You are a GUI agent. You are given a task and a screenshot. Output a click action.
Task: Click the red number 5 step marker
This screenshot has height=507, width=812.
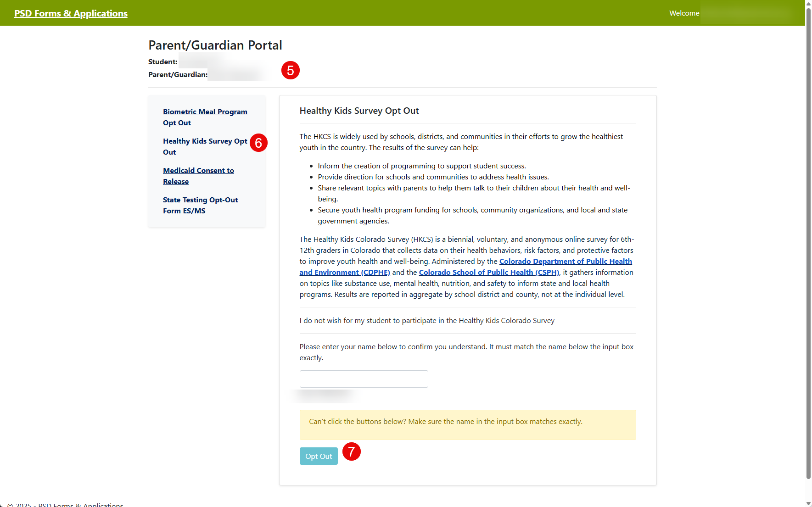pos(290,70)
